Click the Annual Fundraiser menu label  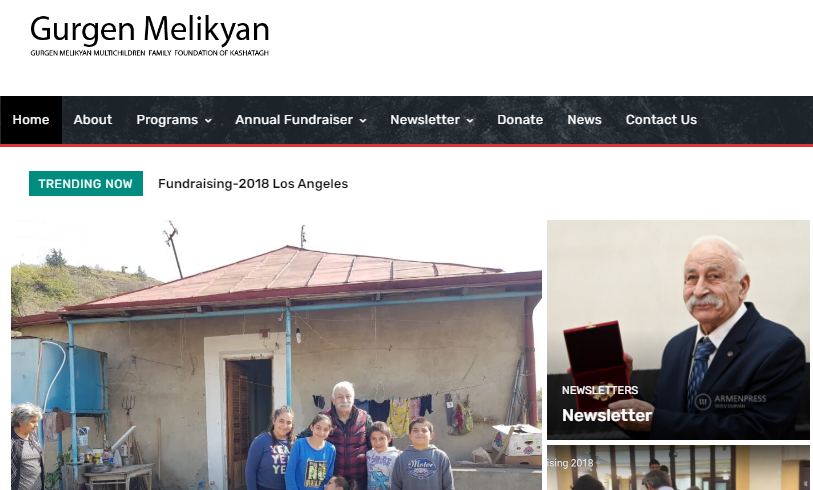click(x=294, y=120)
